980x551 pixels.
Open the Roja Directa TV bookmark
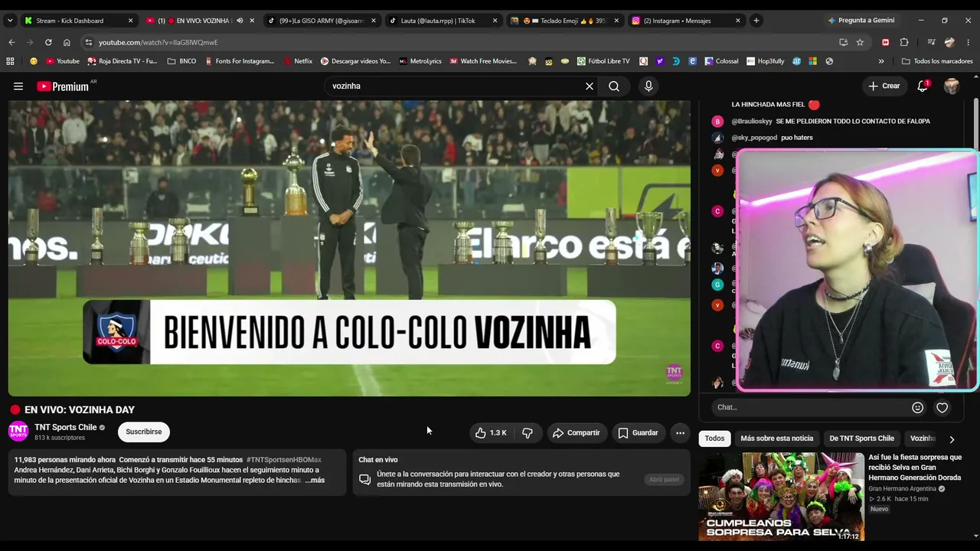point(122,61)
